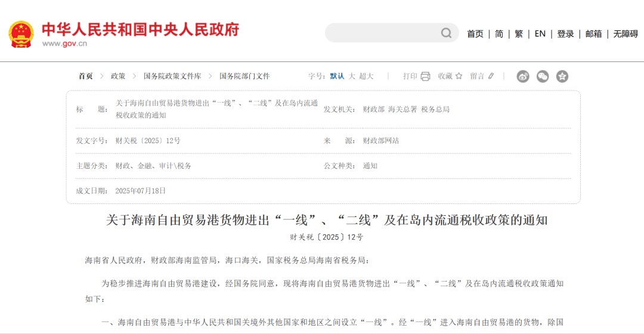This screenshot has width=644, height=334.
Task: Open the 登录 login link
Action: pos(565,34)
